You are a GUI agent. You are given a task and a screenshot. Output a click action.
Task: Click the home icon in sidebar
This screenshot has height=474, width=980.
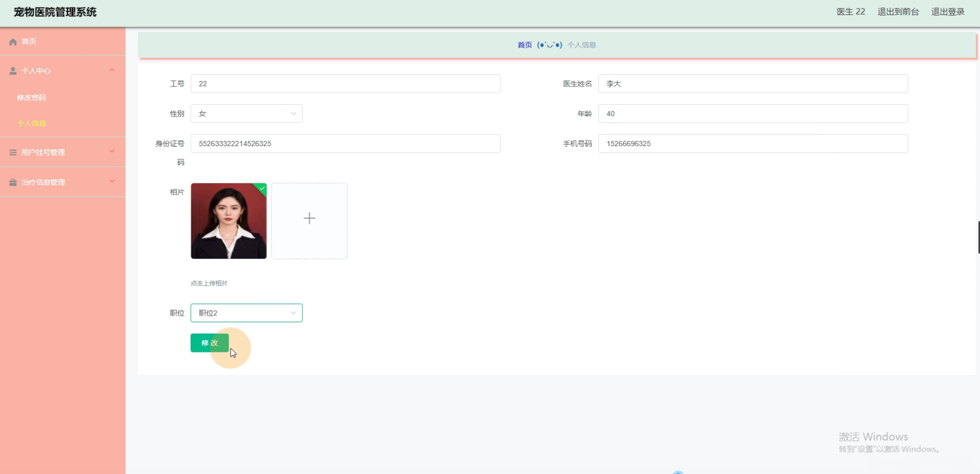coord(13,41)
